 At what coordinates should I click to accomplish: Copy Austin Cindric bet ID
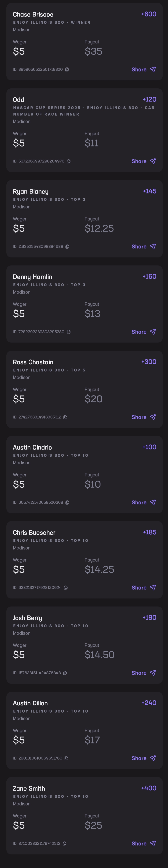pos(67,502)
